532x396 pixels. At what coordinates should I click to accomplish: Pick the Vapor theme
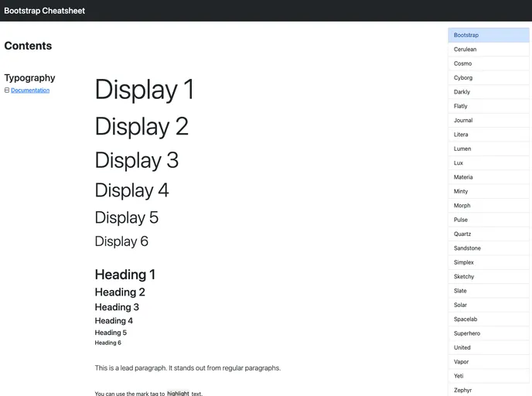[477, 362]
